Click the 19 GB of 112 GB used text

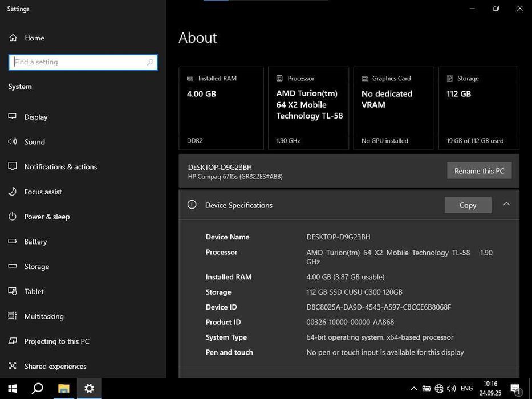[475, 140]
